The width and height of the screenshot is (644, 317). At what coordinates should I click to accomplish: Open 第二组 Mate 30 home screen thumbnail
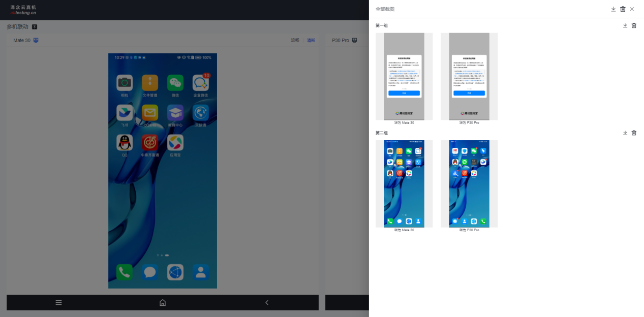coord(404,183)
